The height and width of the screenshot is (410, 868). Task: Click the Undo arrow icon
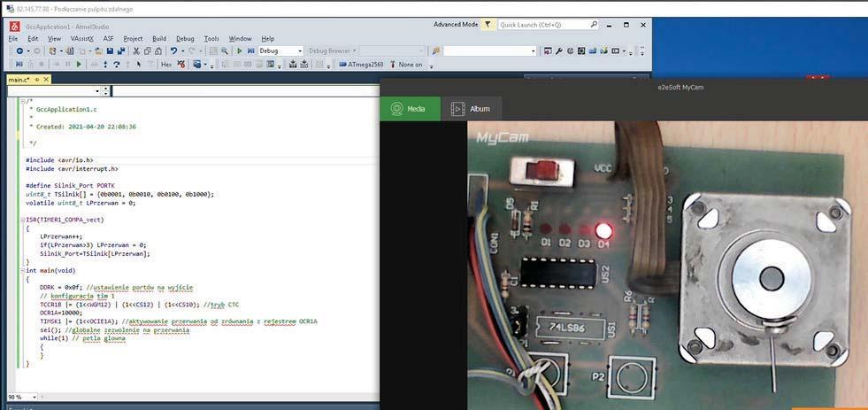173,50
